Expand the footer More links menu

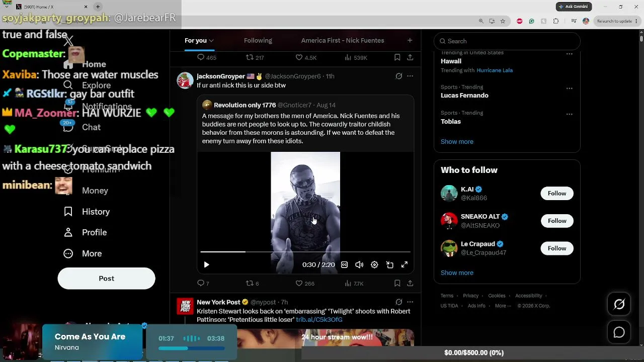503,306
